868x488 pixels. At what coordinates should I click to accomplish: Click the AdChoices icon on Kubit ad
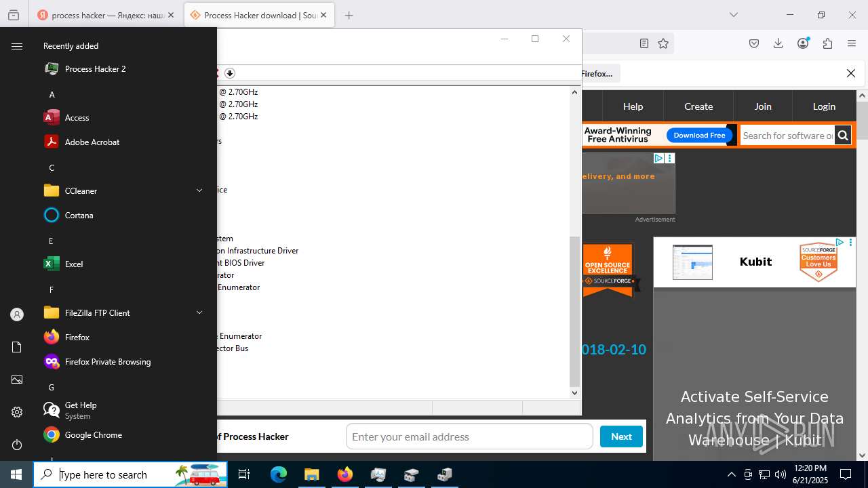pyautogui.click(x=839, y=242)
